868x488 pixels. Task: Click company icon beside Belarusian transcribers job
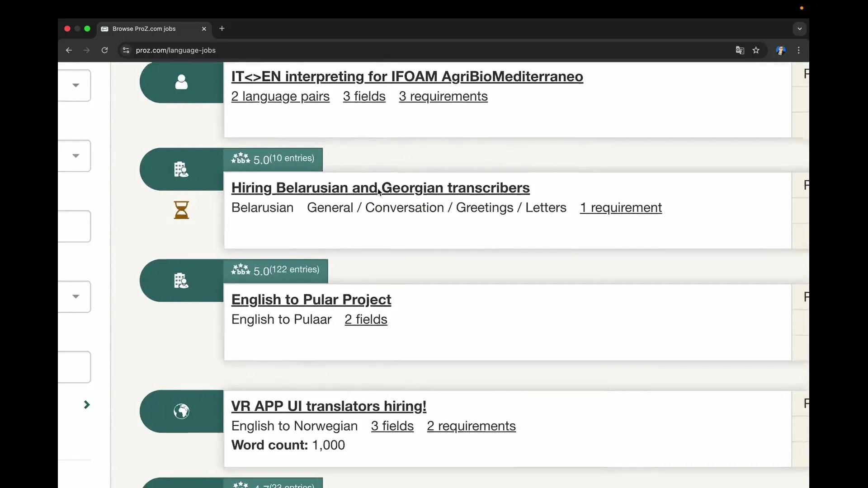(181, 169)
